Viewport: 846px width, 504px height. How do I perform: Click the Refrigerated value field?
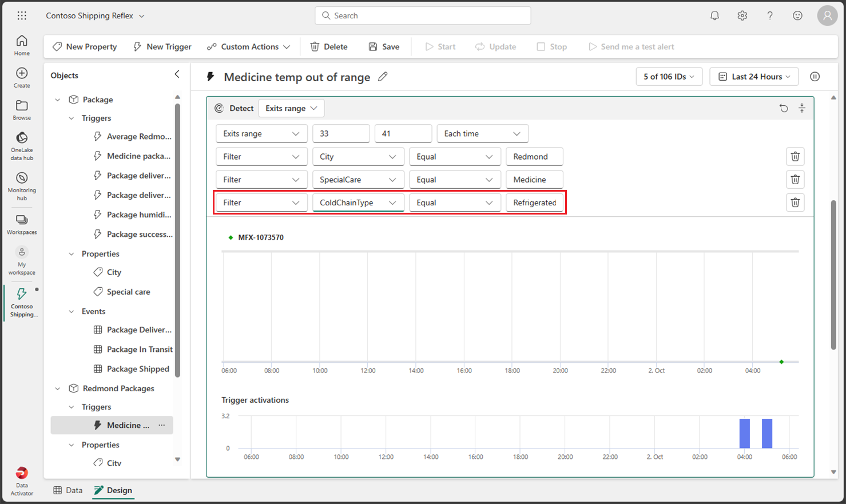(534, 203)
